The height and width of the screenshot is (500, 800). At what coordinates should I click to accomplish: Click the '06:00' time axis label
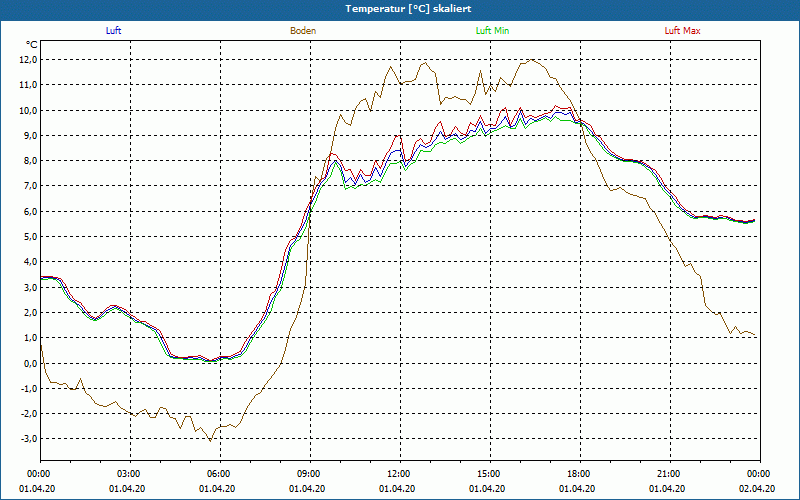(x=220, y=474)
